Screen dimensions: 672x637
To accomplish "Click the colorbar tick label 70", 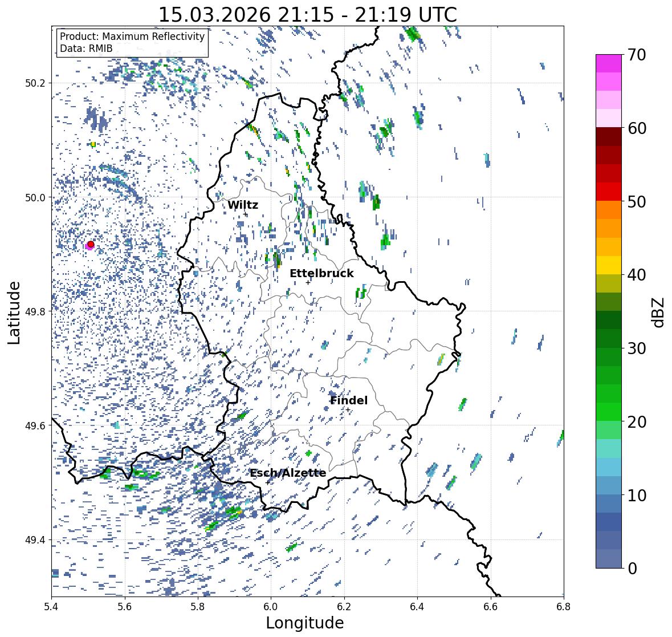I will click(x=637, y=55).
